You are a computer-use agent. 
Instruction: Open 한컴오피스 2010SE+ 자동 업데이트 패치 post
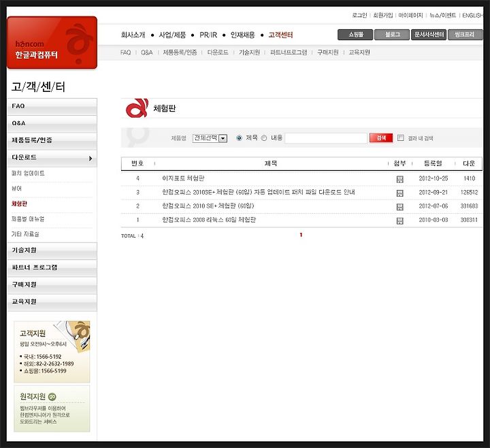click(x=259, y=192)
